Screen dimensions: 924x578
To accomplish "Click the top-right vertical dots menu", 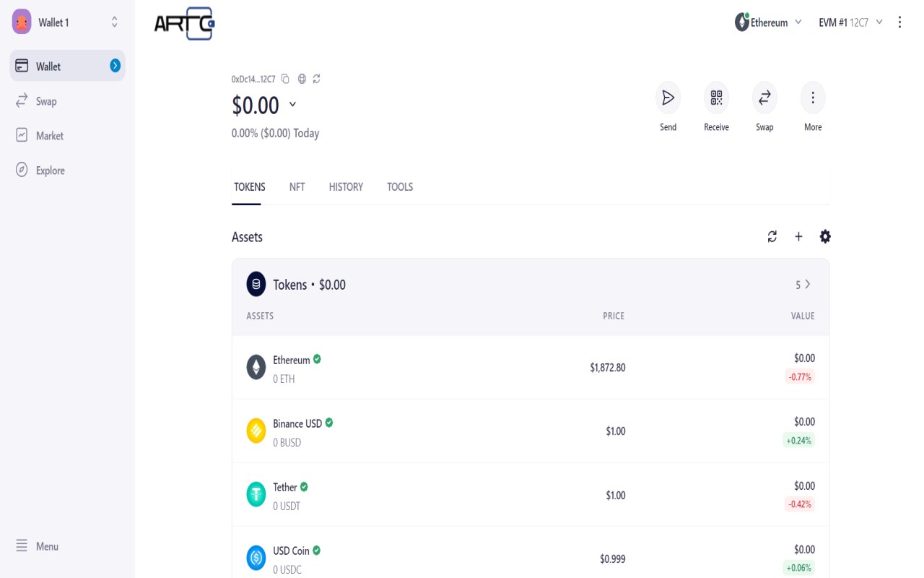I will point(899,22).
